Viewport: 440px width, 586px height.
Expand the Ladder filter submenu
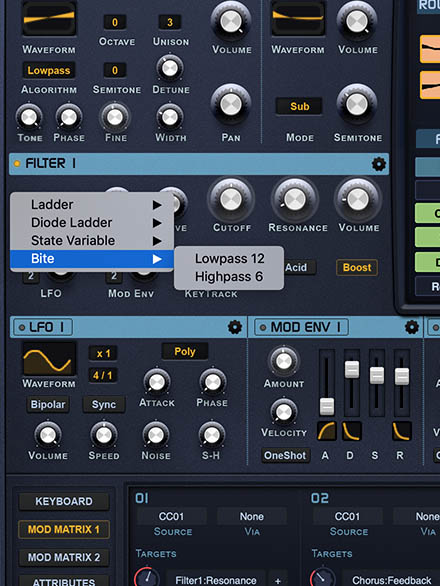[92, 205]
